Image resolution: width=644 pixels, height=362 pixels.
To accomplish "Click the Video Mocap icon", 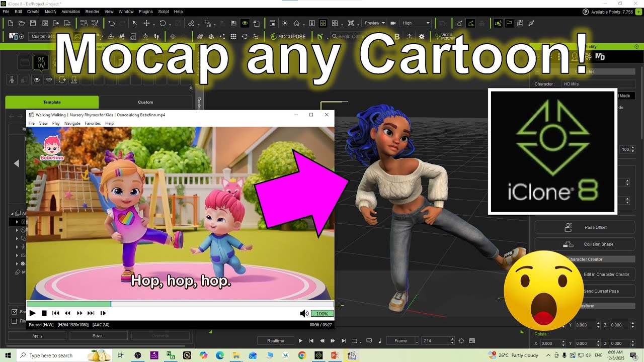I will point(444,37).
